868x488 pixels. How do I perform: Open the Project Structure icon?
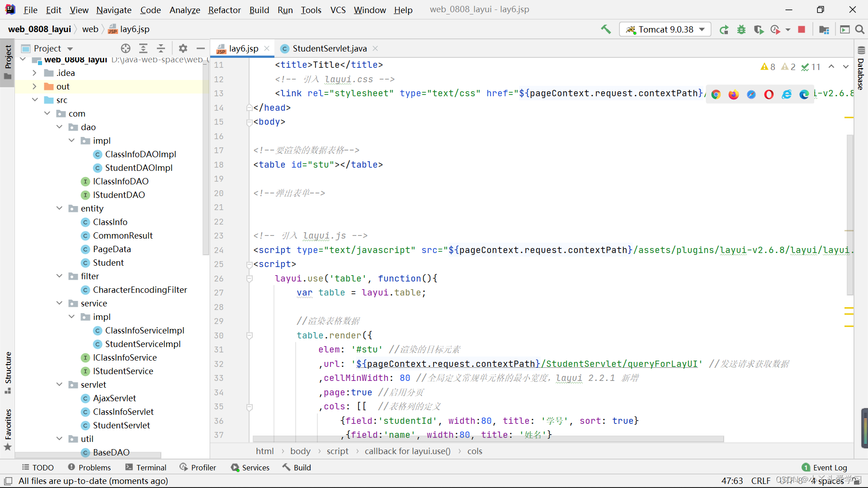(824, 30)
